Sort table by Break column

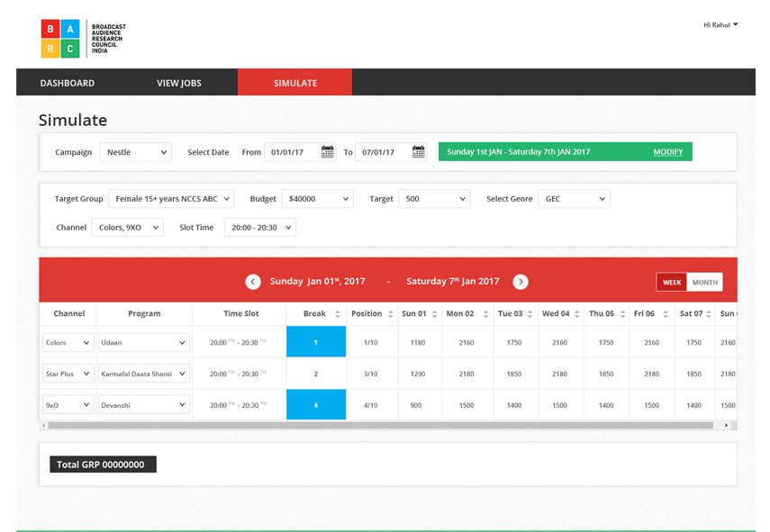(338, 314)
